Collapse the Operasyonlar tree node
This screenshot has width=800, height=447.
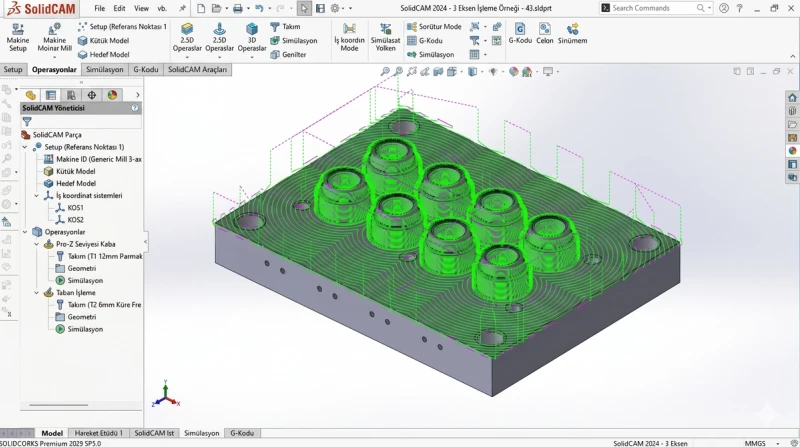coord(25,232)
